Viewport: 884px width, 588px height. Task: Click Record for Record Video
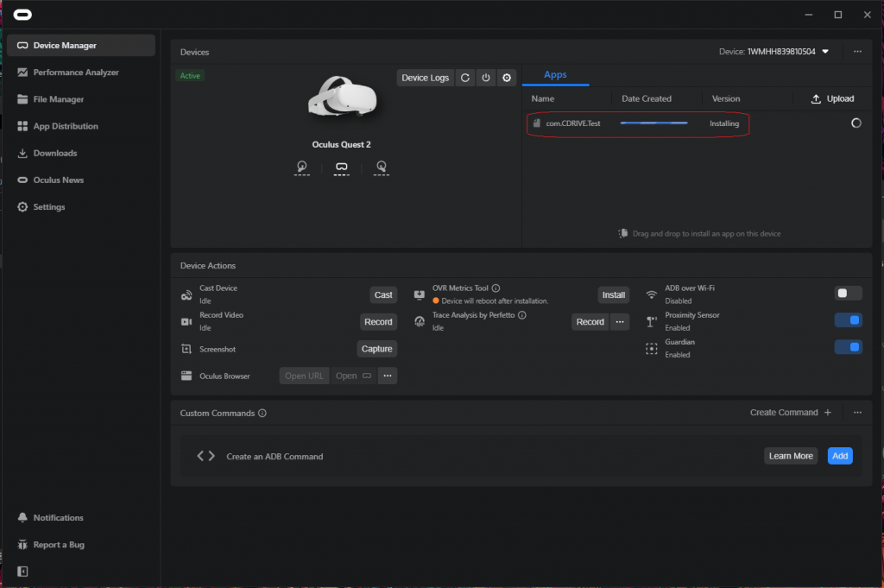(378, 322)
